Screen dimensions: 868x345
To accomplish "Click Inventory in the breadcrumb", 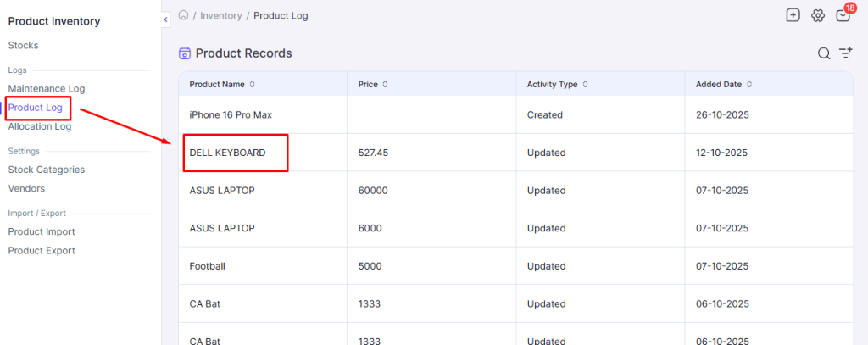I will point(220,15).
